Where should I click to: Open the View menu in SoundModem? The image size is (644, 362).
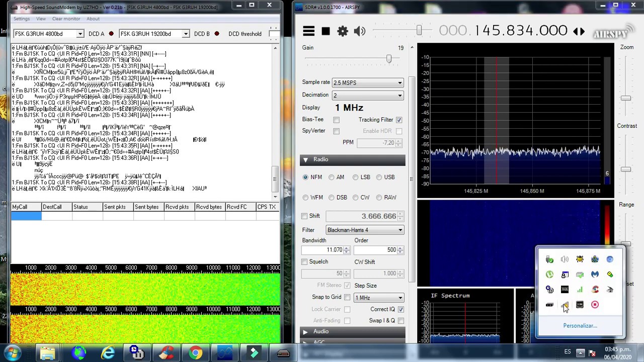(x=41, y=19)
